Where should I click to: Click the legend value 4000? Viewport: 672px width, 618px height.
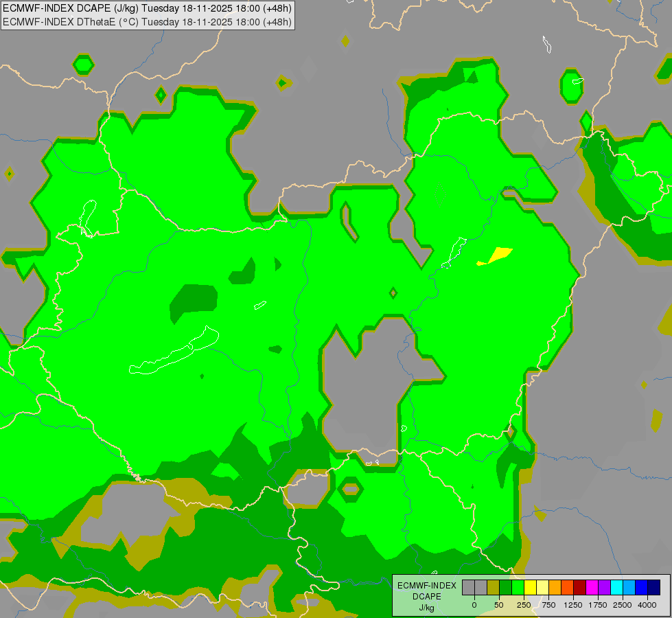click(647, 605)
